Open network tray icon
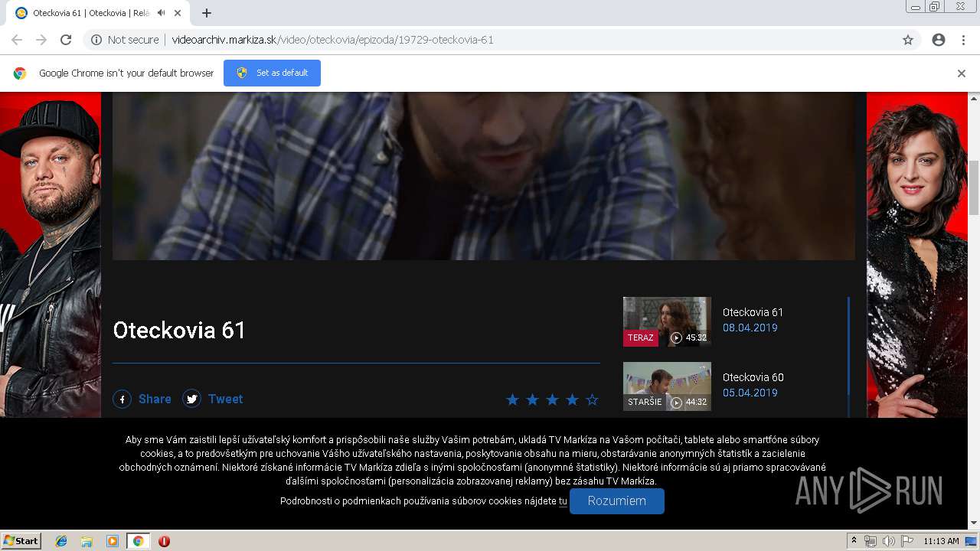Screen dimensions: 980x551 [x=871, y=541]
